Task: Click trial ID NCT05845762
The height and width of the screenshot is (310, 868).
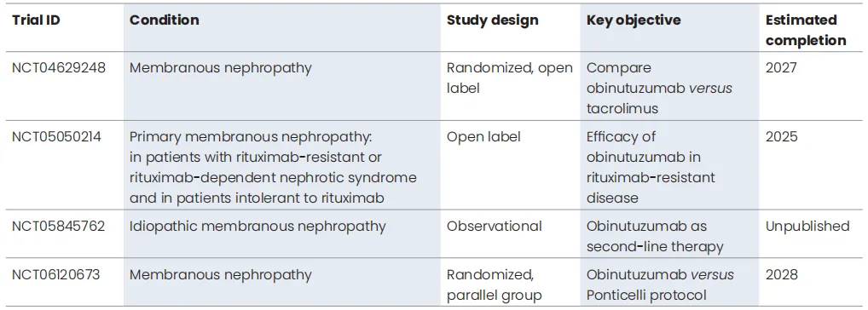Action: (x=58, y=226)
